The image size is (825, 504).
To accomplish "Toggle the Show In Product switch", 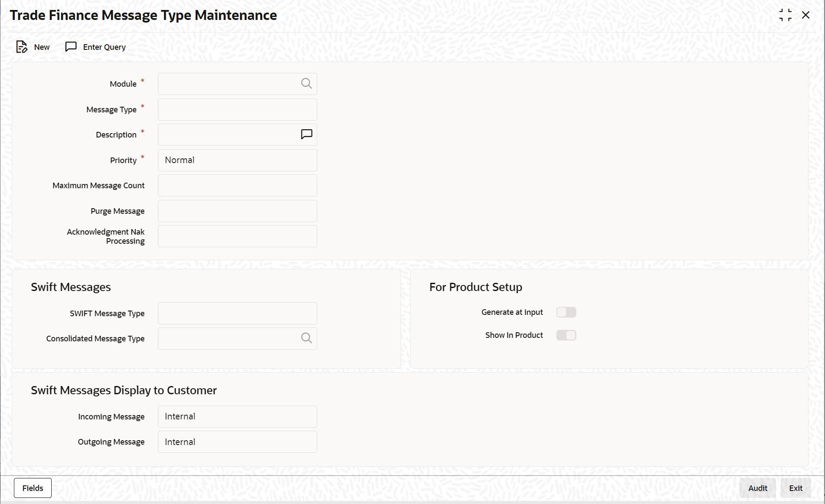I will click(566, 335).
